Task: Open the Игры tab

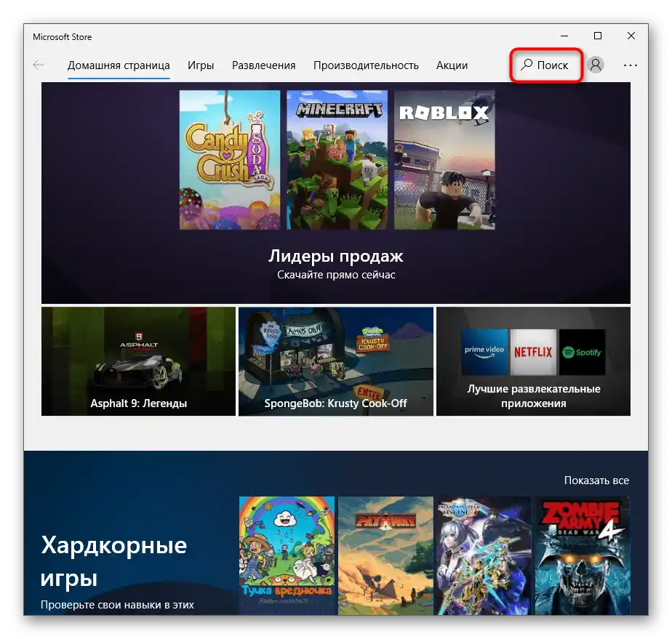Action: (x=201, y=65)
